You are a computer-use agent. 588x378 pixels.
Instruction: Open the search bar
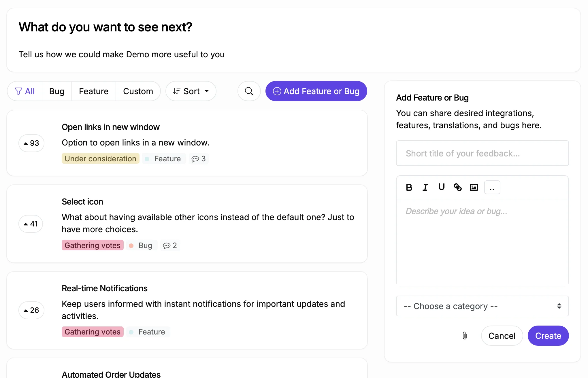coord(248,91)
